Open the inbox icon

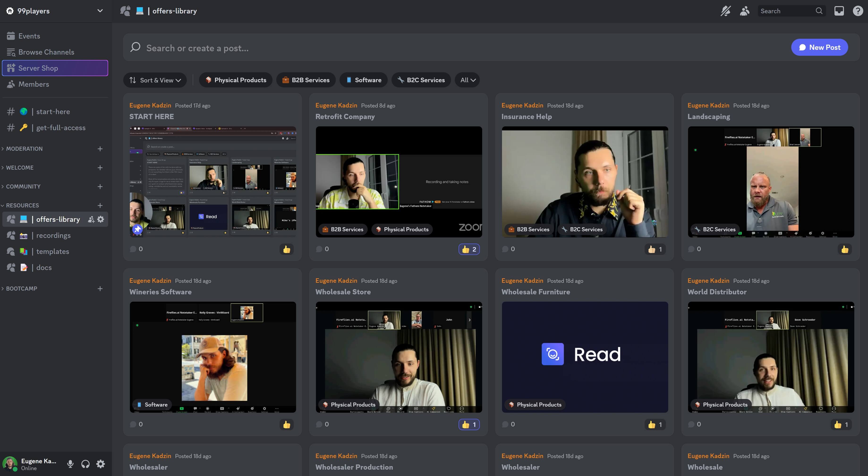coord(839,11)
